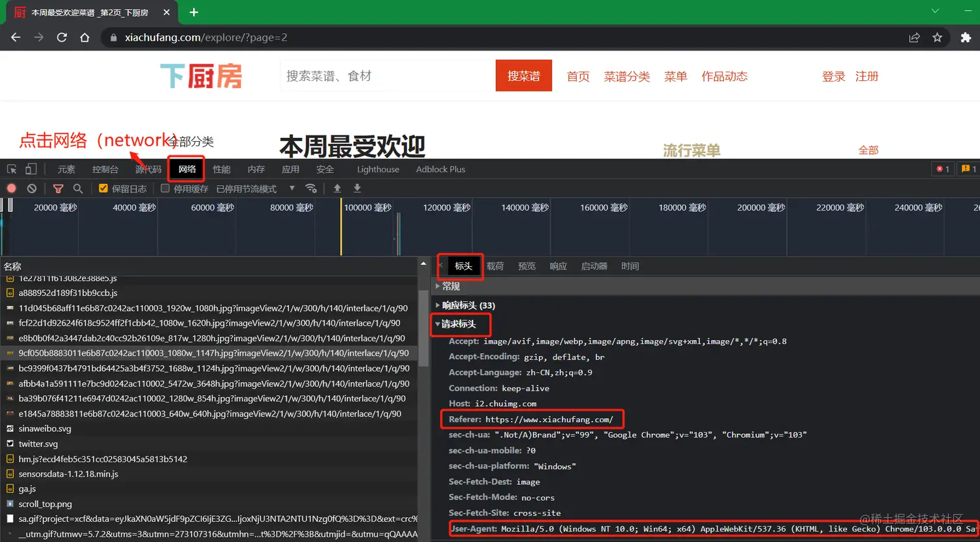Open the 首页 navigation link
The height and width of the screenshot is (542, 980).
(x=578, y=76)
